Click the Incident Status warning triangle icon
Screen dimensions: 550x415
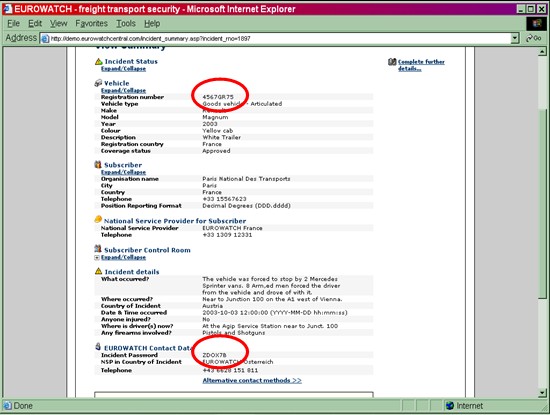coord(99,61)
